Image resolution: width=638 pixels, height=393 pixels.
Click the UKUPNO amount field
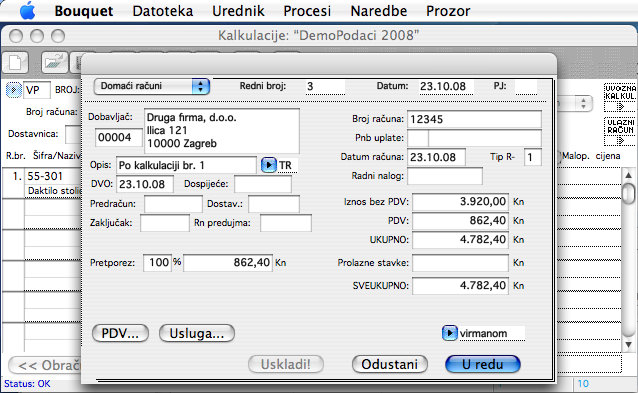coord(460,240)
